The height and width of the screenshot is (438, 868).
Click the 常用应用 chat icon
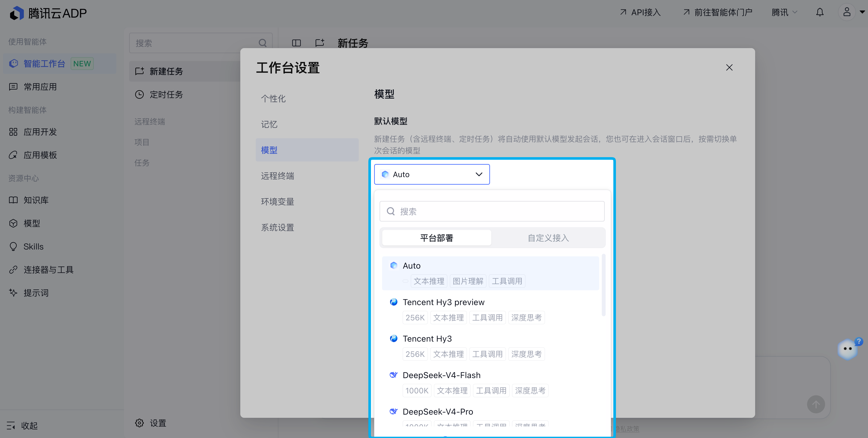point(13,87)
